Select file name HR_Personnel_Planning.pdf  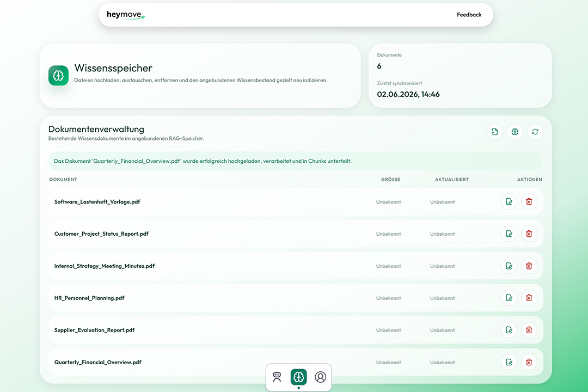(89, 298)
